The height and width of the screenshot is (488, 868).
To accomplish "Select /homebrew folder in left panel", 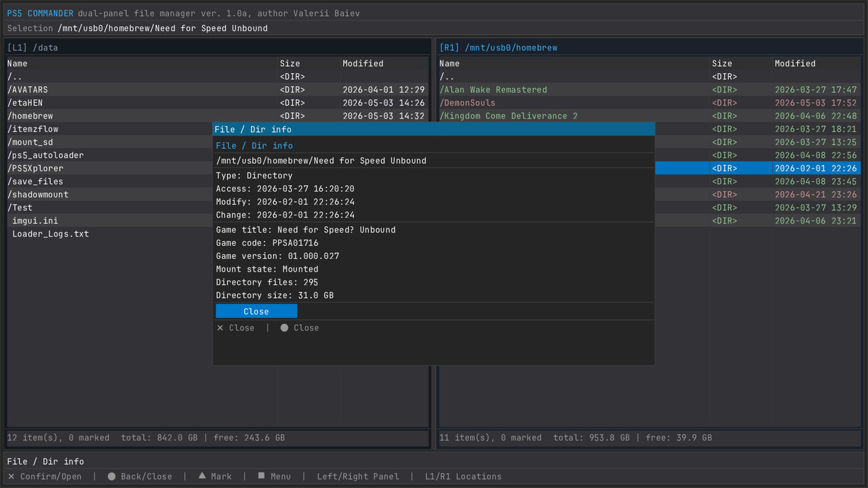I will [217, 116].
